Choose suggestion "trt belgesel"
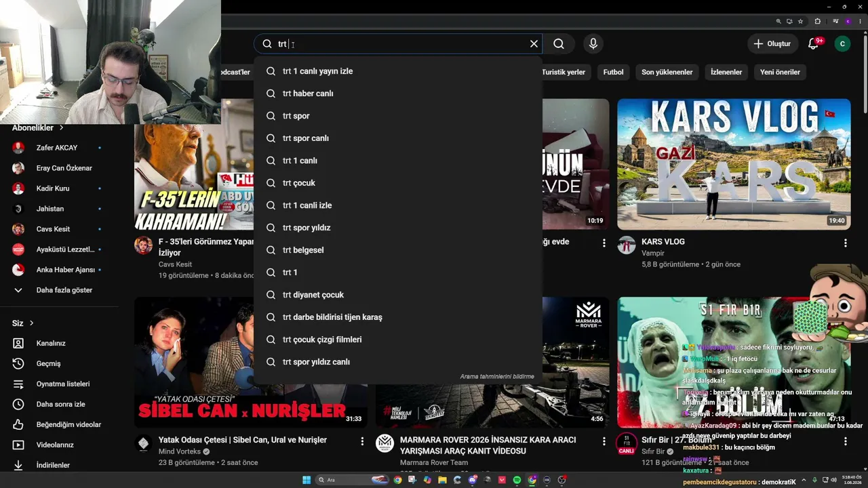The image size is (868, 488). pos(398,250)
